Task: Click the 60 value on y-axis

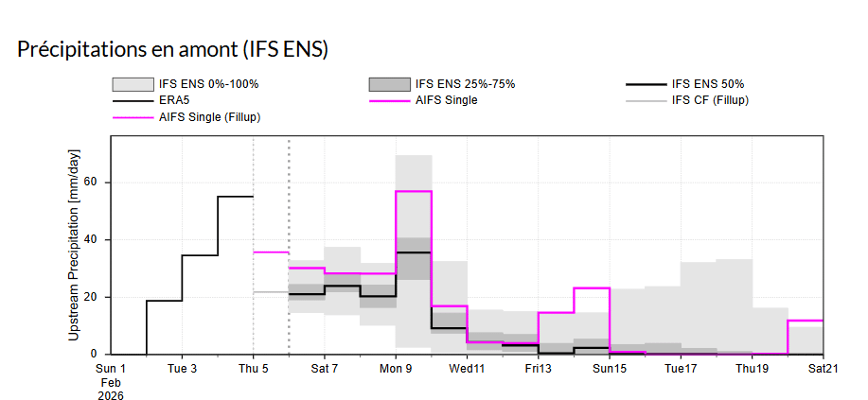Action: [94, 183]
